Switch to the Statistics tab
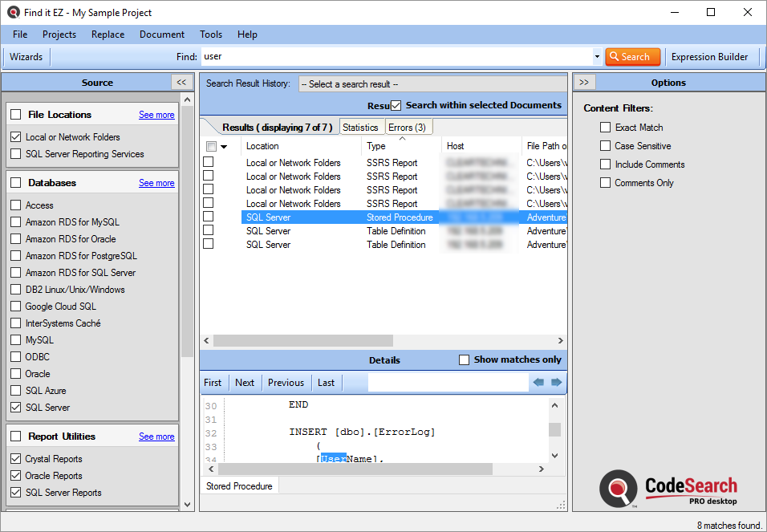The height and width of the screenshot is (532, 767). coord(360,128)
